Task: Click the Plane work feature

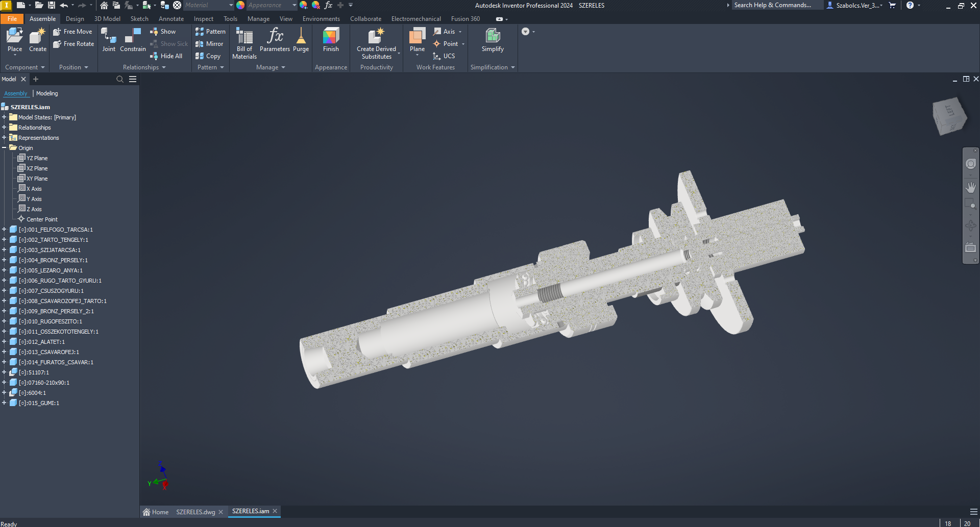Action: tap(417, 40)
